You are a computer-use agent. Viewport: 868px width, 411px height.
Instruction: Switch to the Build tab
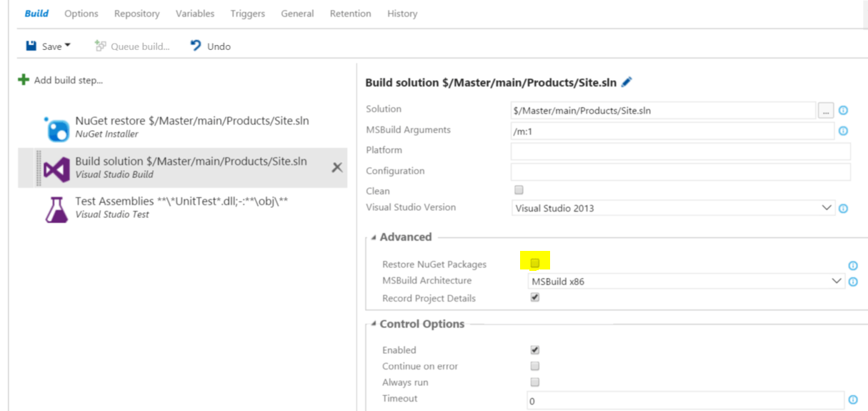tap(36, 13)
